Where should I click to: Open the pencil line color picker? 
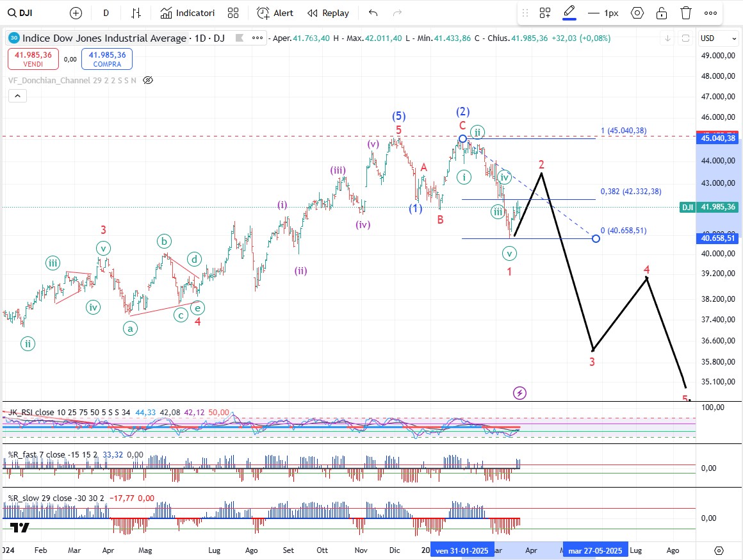pos(568,13)
